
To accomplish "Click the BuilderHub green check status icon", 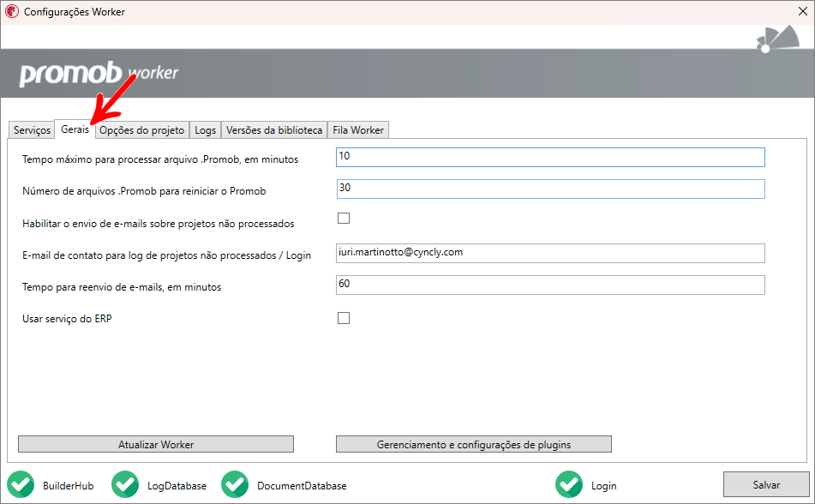I will [x=21, y=485].
